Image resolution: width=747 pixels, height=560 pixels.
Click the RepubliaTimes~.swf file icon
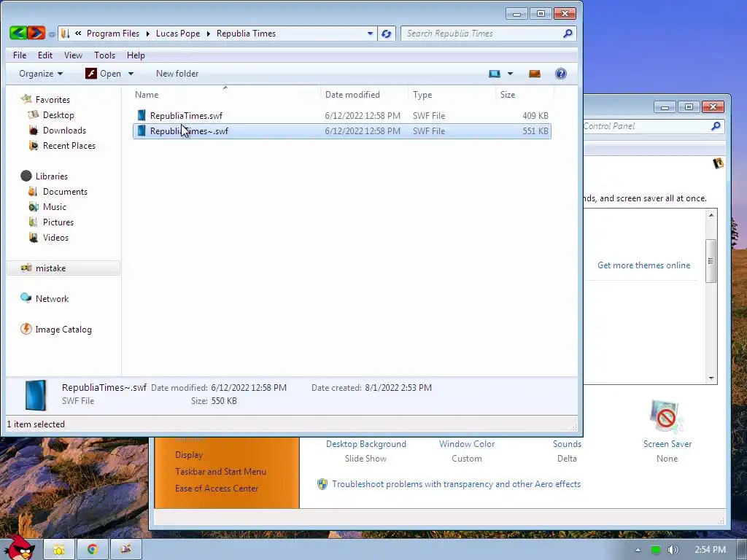(142, 131)
